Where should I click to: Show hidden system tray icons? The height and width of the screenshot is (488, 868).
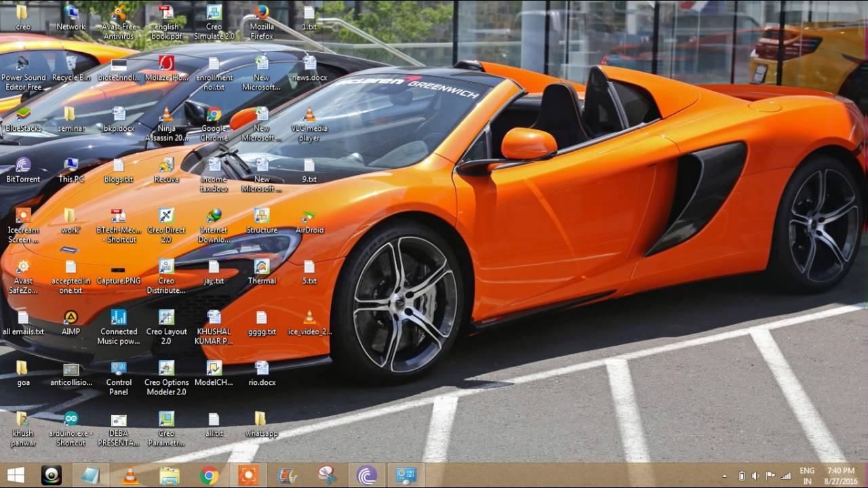coord(724,476)
